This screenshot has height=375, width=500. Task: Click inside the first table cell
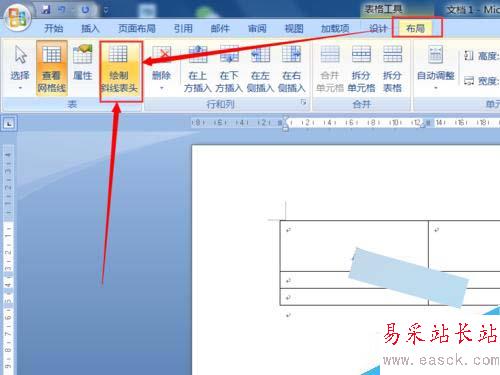tap(354, 245)
